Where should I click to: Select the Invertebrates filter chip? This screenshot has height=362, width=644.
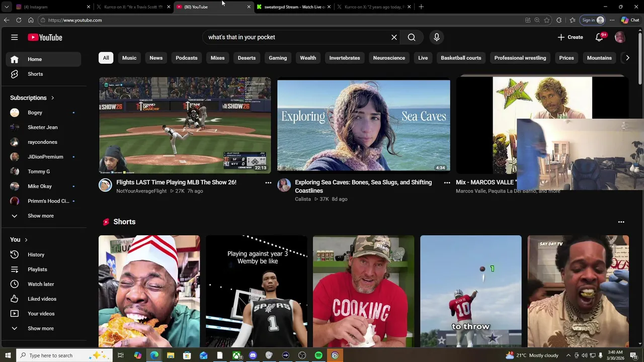point(345,58)
